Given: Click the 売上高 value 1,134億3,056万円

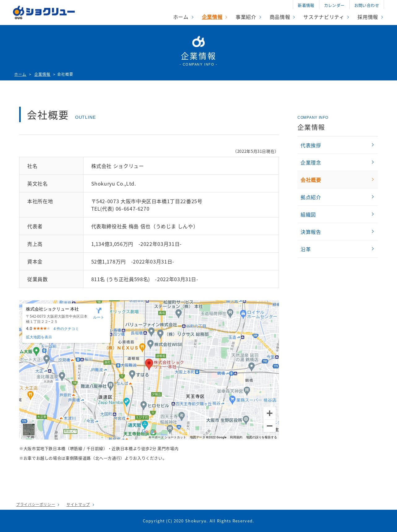Looking at the screenshot, I should [112, 244].
